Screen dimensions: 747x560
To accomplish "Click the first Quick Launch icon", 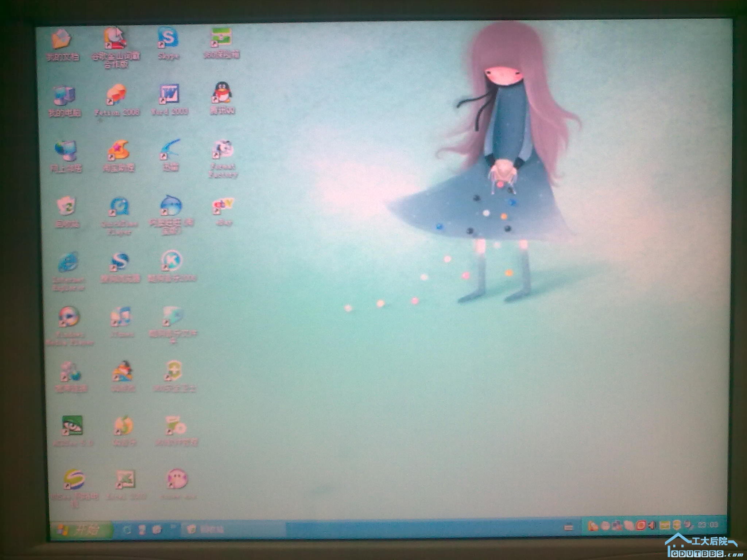I will (127, 529).
